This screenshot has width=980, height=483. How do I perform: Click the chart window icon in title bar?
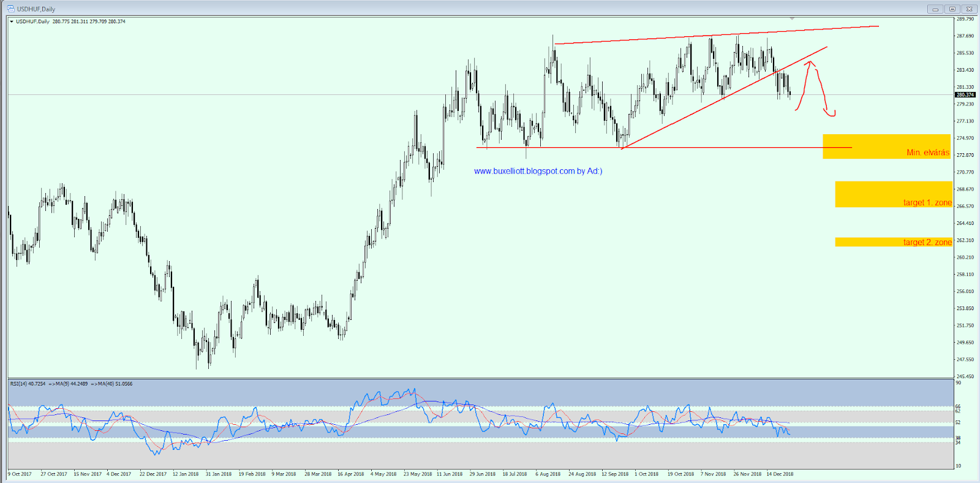pos(10,9)
